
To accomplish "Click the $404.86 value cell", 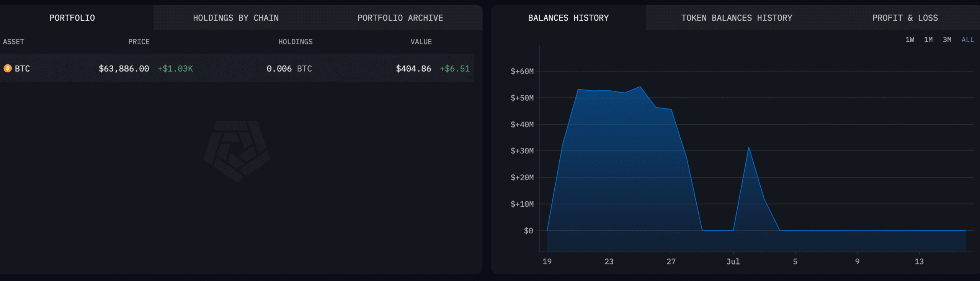I will pos(413,69).
